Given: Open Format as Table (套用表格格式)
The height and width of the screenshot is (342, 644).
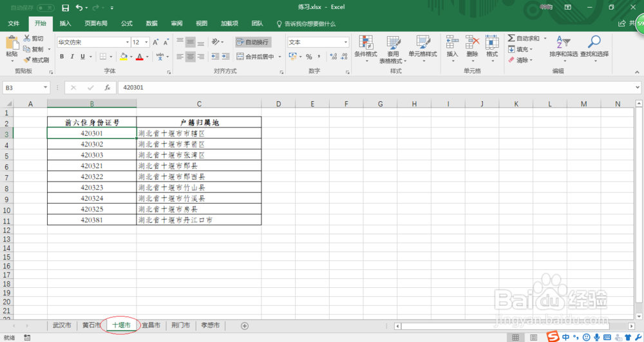Looking at the screenshot, I should pyautogui.click(x=393, y=50).
